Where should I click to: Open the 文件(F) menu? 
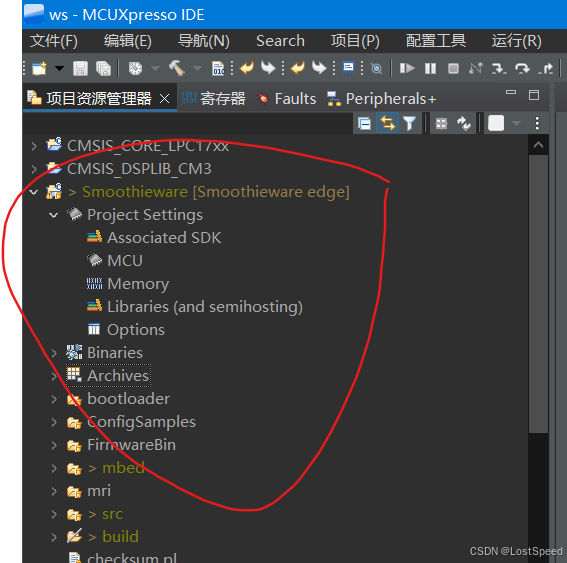tap(54, 41)
